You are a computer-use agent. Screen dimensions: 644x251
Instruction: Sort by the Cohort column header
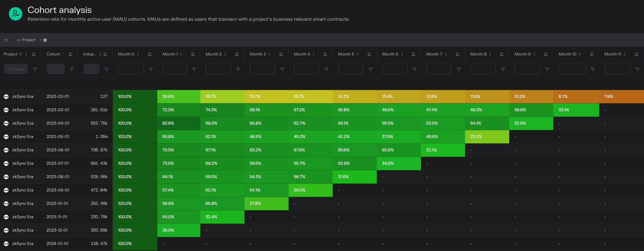click(53, 54)
